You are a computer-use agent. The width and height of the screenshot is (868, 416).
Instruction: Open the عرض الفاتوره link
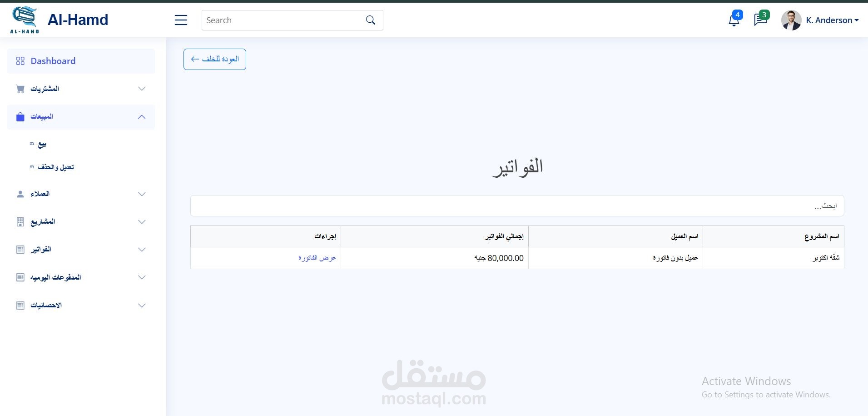tap(317, 258)
